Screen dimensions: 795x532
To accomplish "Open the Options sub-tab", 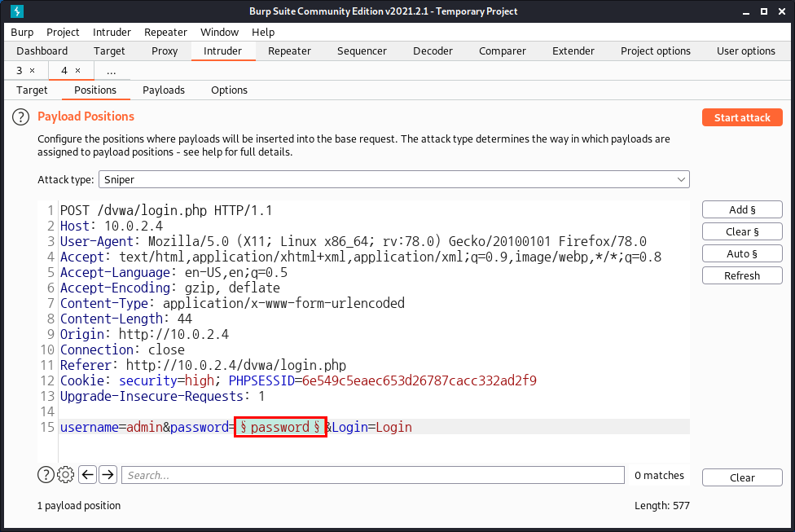I will pos(229,90).
